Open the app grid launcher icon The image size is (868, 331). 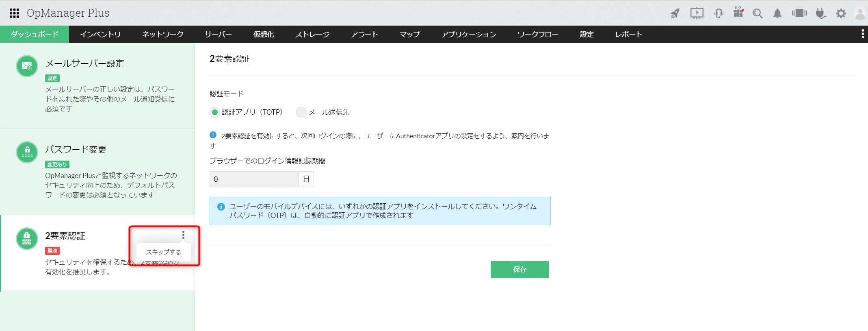pos(14,13)
